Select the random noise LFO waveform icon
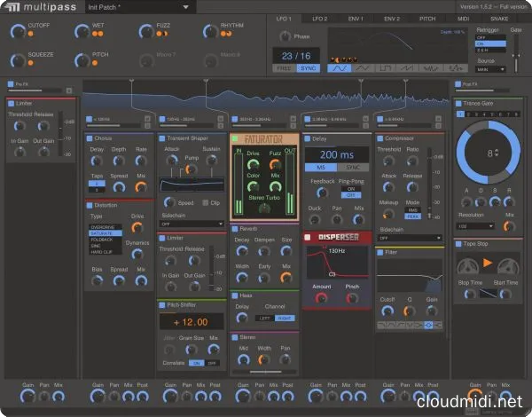Screen dimensions: 532x417 pos(432,67)
